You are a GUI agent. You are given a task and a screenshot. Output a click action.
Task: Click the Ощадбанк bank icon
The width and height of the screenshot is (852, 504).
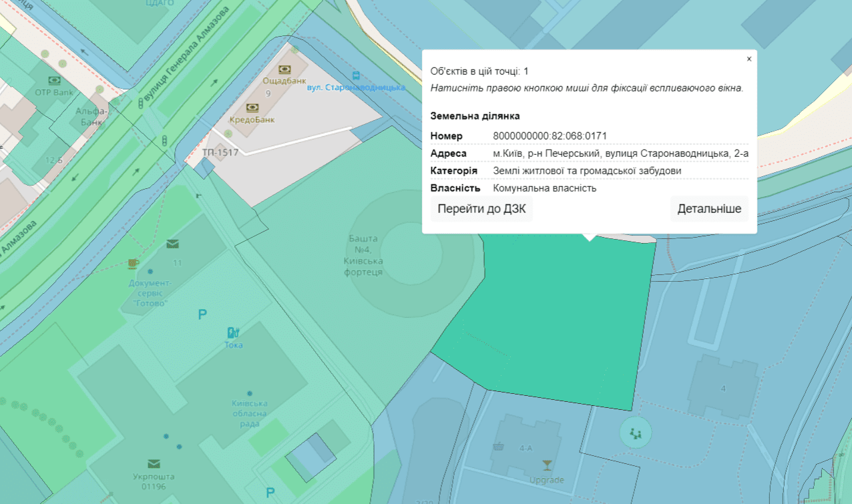[284, 69]
